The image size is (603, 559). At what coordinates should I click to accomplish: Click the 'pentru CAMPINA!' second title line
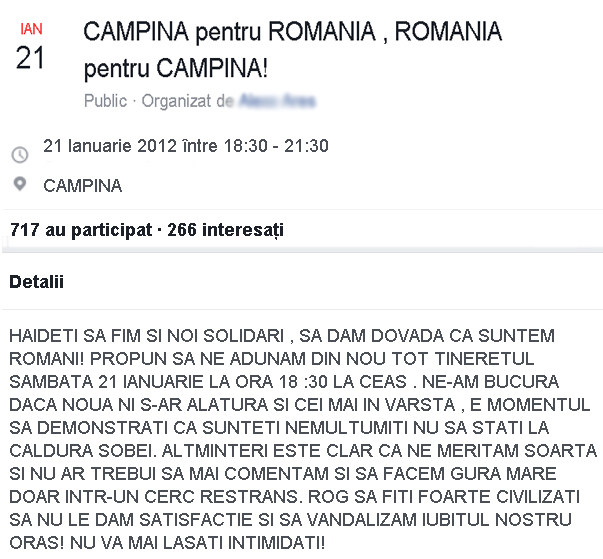[x=178, y=70]
